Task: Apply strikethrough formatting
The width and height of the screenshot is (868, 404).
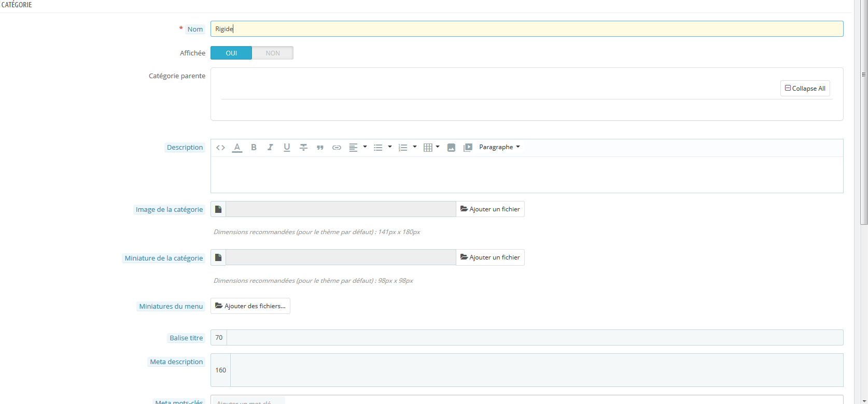Action: pos(303,148)
